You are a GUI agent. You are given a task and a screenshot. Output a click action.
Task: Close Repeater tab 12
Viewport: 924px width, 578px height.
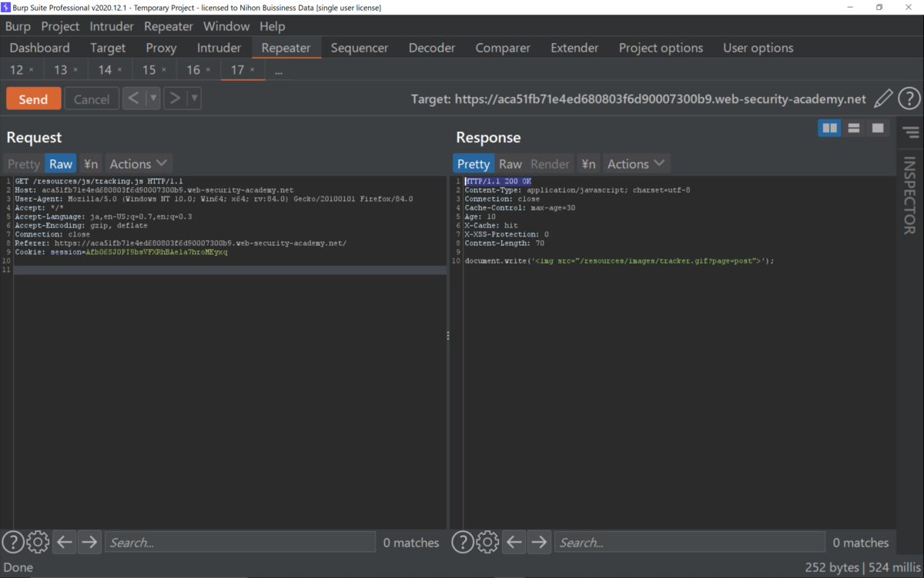click(32, 70)
